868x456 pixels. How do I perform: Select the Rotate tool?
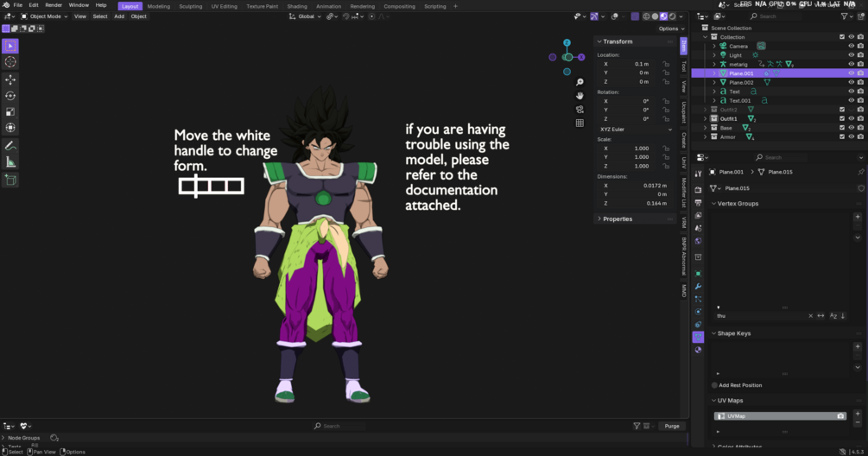tap(10, 96)
